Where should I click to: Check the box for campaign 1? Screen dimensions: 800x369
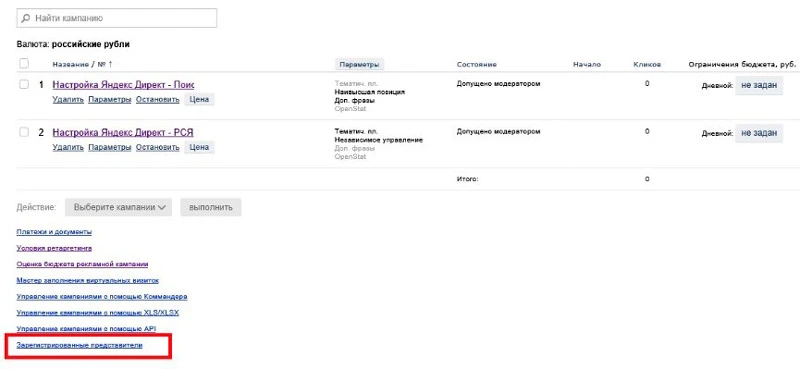point(23,84)
